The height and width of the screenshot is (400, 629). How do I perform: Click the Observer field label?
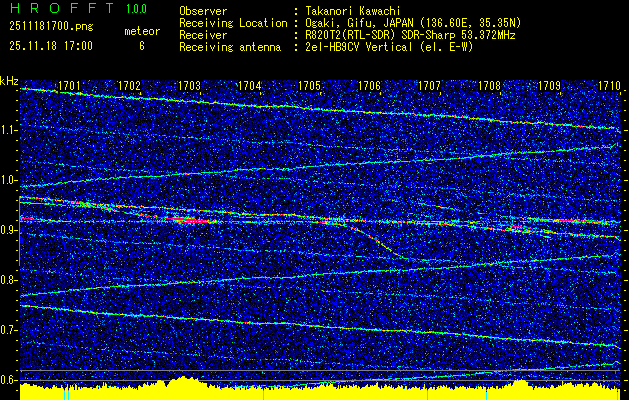point(203,11)
